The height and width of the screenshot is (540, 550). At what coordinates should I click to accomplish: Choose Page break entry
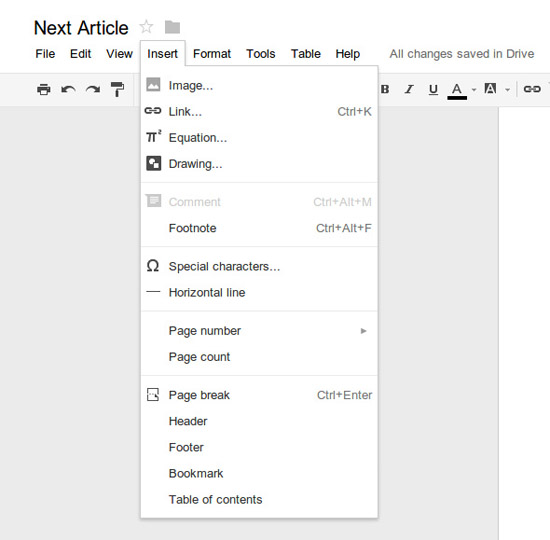(259, 395)
